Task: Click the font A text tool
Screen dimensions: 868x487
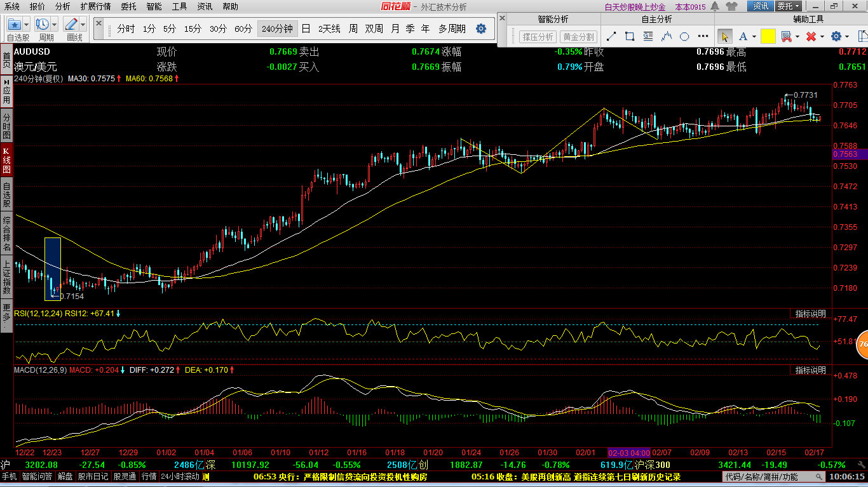Action: click(x=742, y=36)
